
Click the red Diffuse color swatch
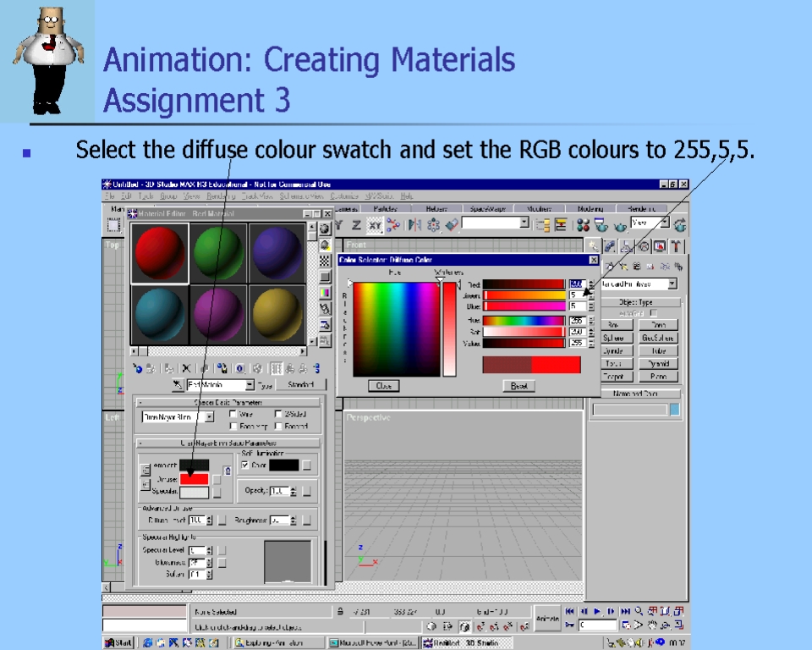194,479
